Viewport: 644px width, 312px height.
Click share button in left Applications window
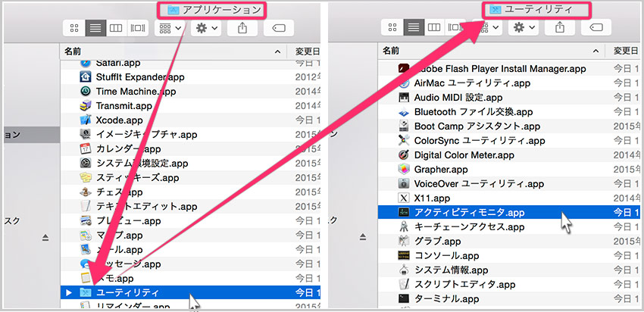point(242,28)
